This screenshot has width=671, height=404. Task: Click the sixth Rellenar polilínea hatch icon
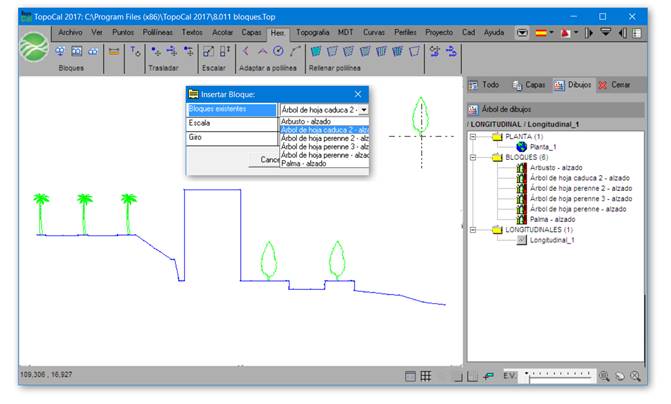click(398, 51)
